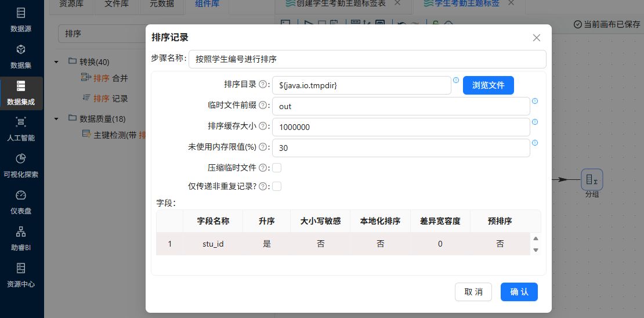Image resolution: width=644 pixels, height=318 pixels.
Task: Click the 排序 合并 component icon
Action: 86,77
